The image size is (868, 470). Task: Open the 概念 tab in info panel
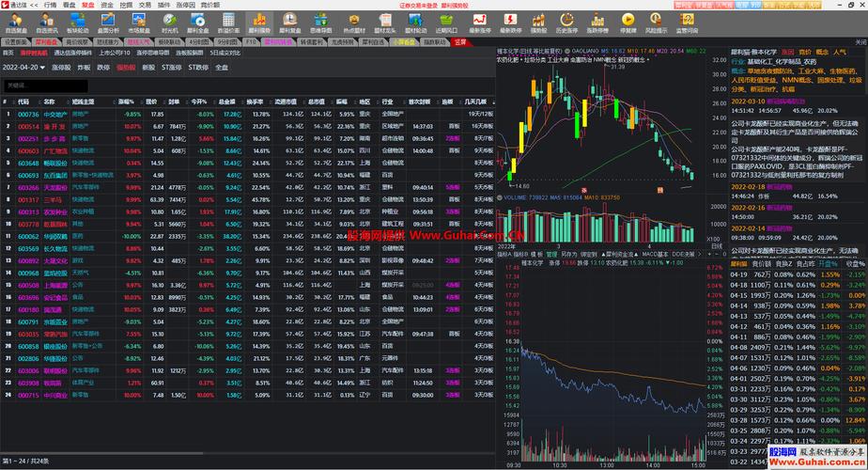(x=821, y=52)
